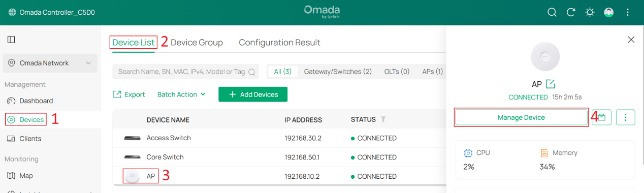Close the AP details panel
This screenshot has height=193, width=644.
tap(631, 40)
